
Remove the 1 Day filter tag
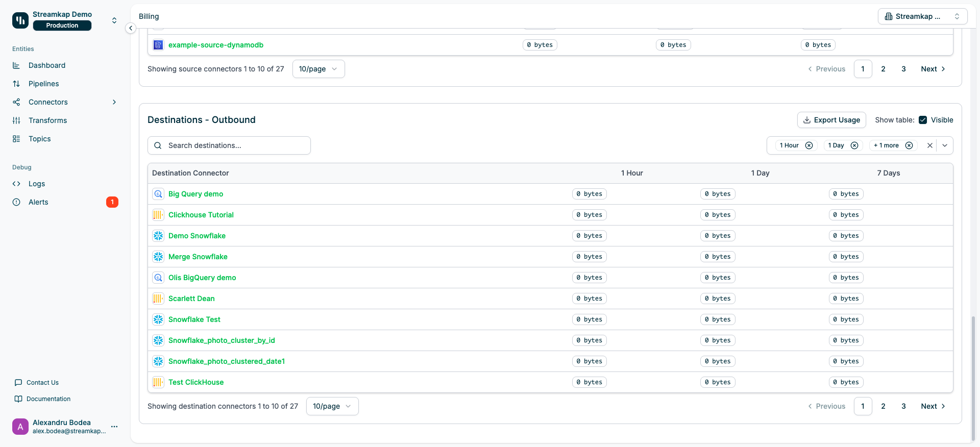click(854, 145)
